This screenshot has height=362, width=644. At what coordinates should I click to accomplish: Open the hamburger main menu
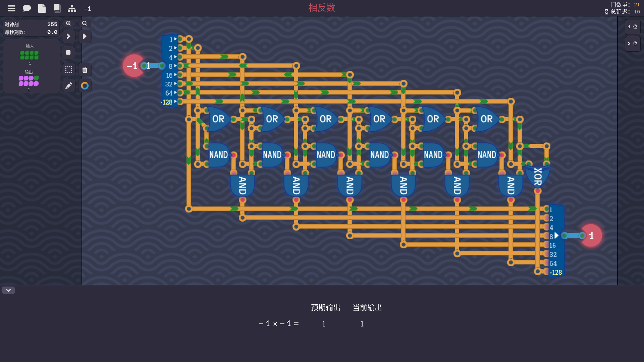point(12,8)
